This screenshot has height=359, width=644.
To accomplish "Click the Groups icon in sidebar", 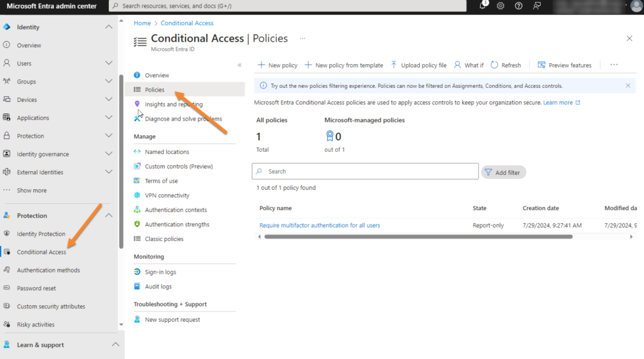I will [x=6, y=81].
